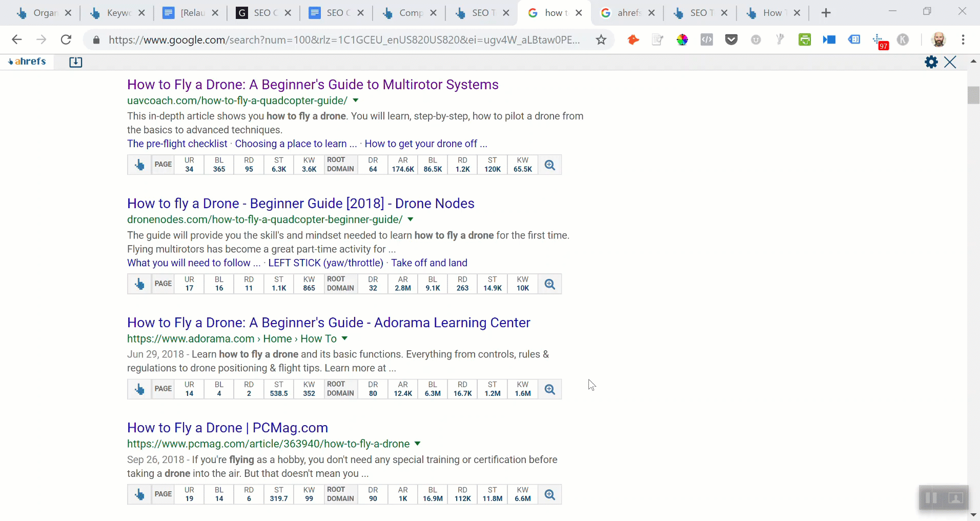Click magnifier icon in uavcoach metrics bar
980x521 pixels.
pos(549,165)
